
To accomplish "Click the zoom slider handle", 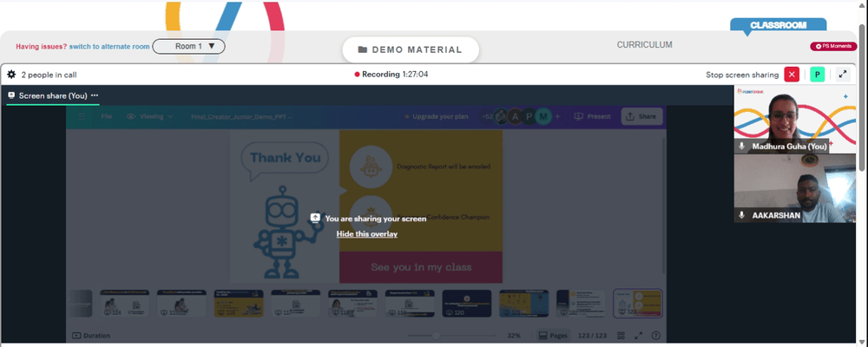I will [x=437, y=336].
